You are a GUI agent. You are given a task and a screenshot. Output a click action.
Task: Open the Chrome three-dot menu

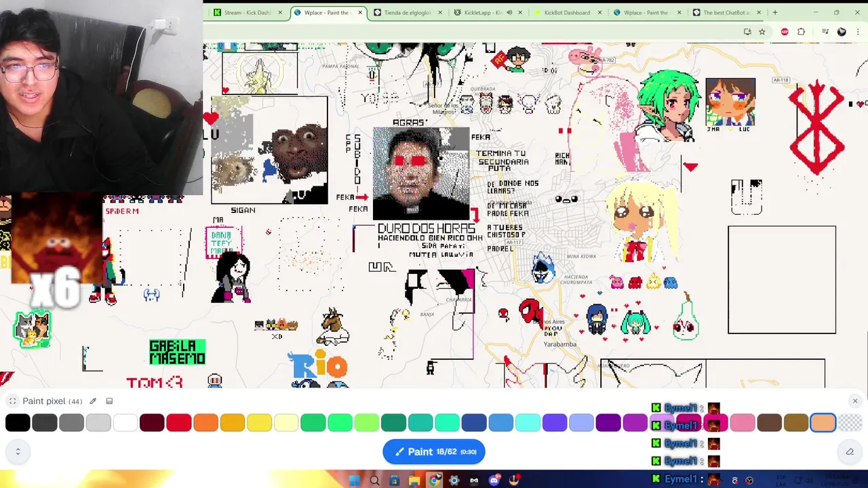pyautogui.click(x=858, y=32)
